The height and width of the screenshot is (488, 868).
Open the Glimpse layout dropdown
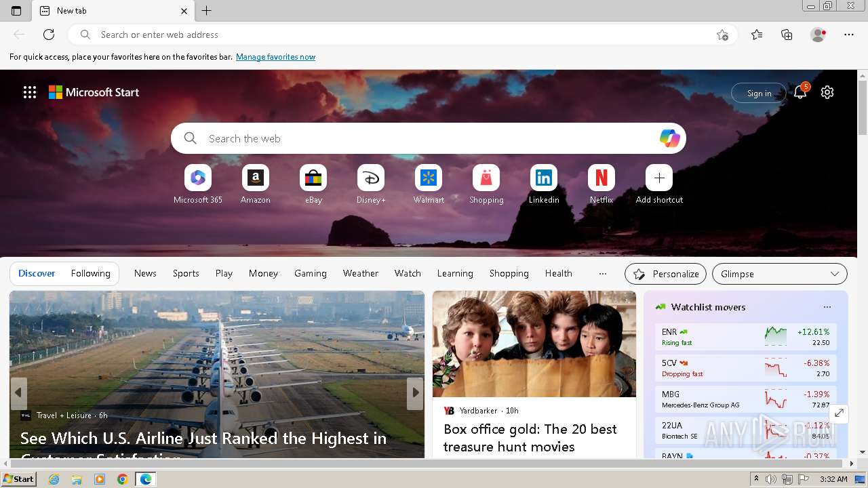[x=780, y=274]
